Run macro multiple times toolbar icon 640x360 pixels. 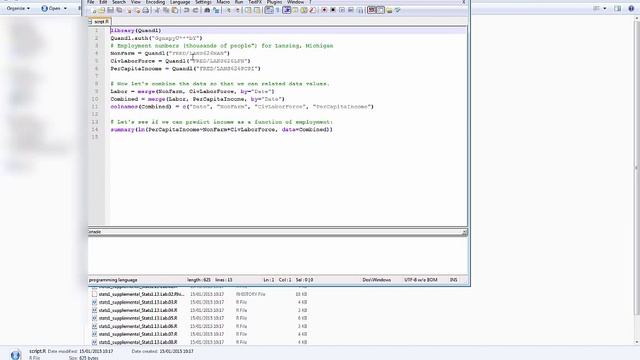coord(351,10)
